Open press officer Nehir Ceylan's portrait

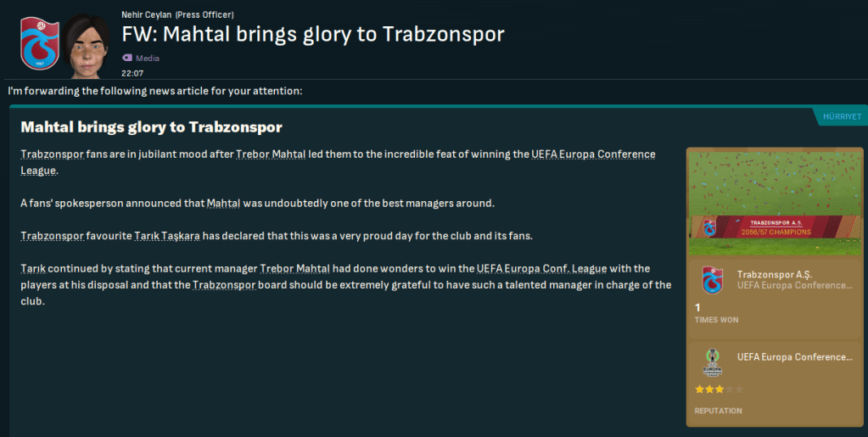pos(87,44)
